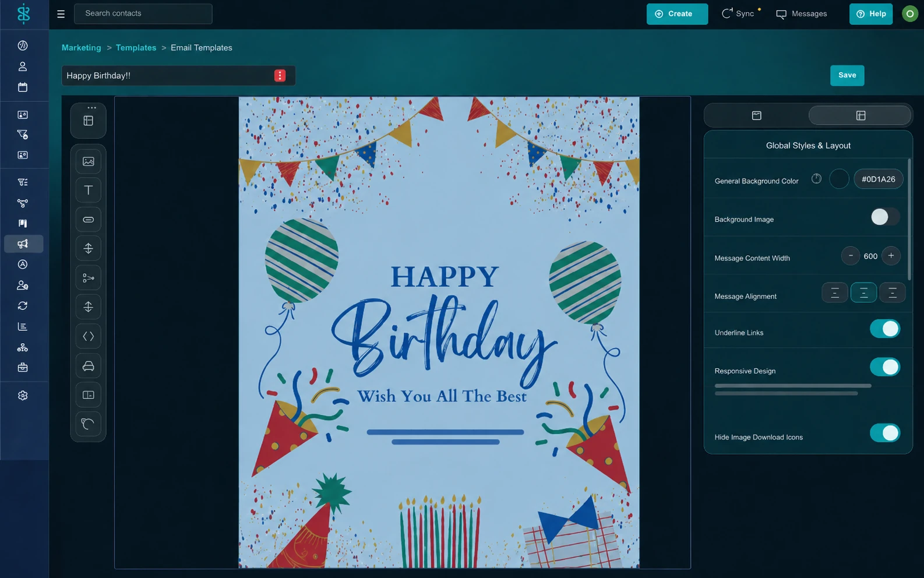Open the user with gear sidebar icon

tap(23, 286)
